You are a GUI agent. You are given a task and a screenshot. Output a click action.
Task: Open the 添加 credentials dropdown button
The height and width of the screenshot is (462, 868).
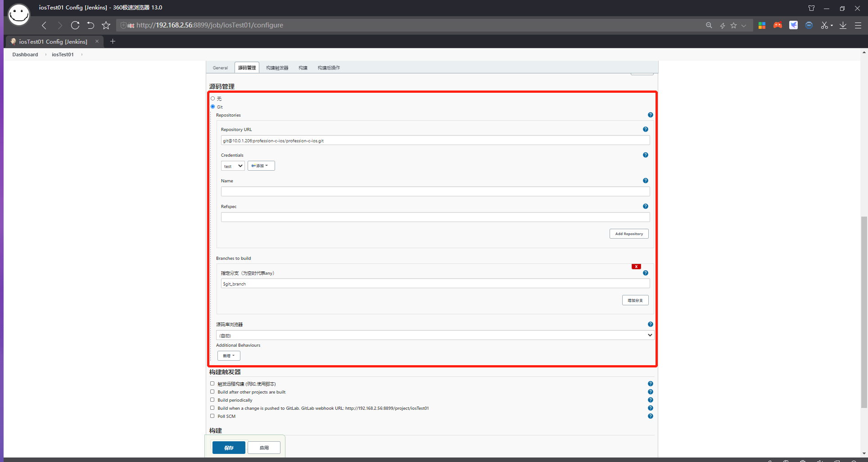click(x=261, y=166)
